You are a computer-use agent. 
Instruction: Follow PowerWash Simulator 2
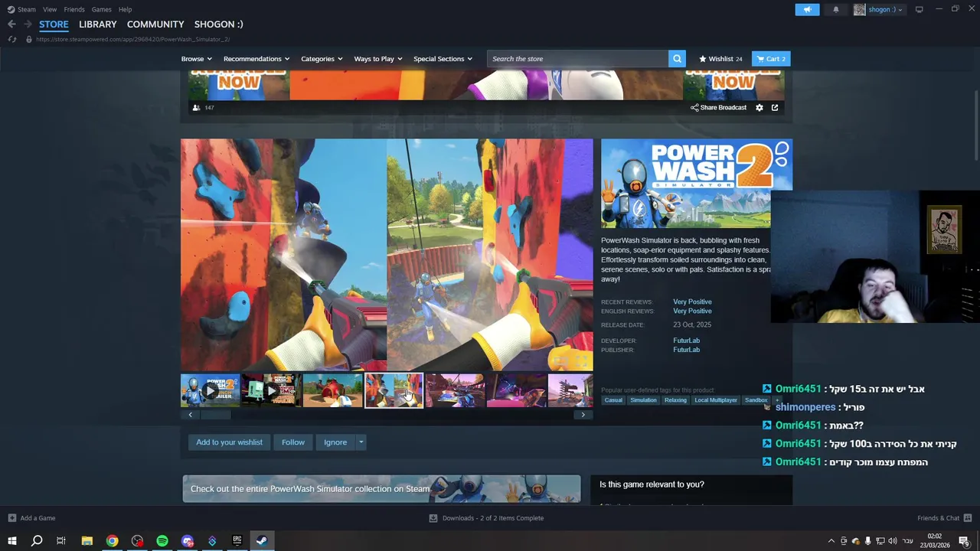pos(292,442)
